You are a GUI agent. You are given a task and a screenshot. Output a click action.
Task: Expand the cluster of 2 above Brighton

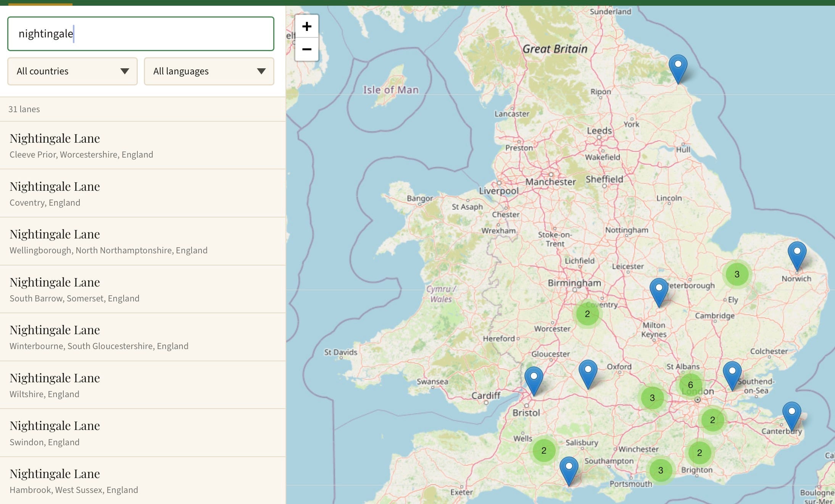tap(700, 453)
